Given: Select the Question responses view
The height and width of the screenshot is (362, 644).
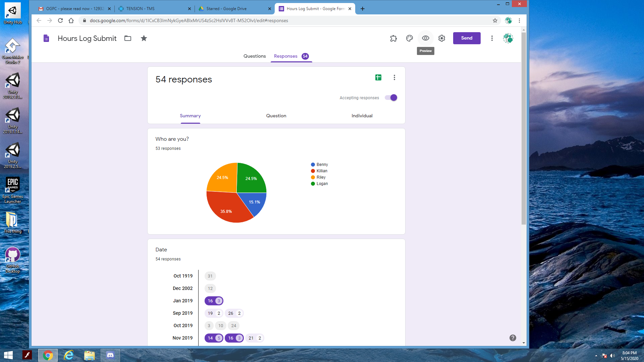Looking at the screenshot, I should [276, 116].
